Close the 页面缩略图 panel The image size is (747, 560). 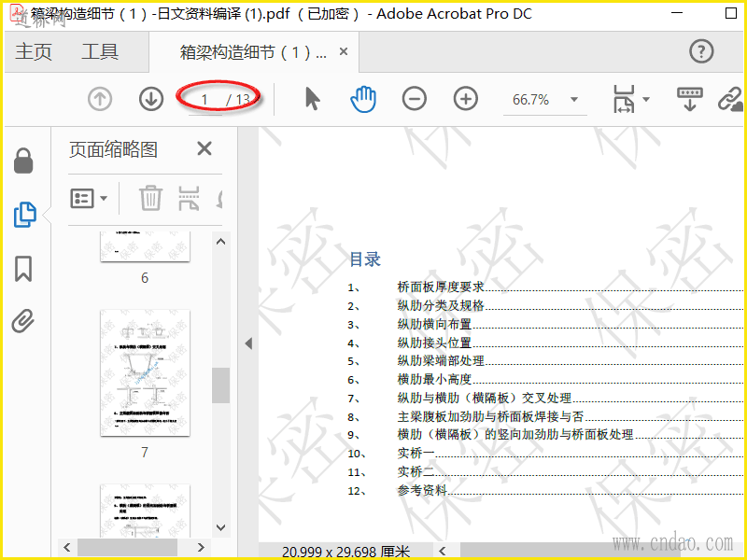click(204, 148)
